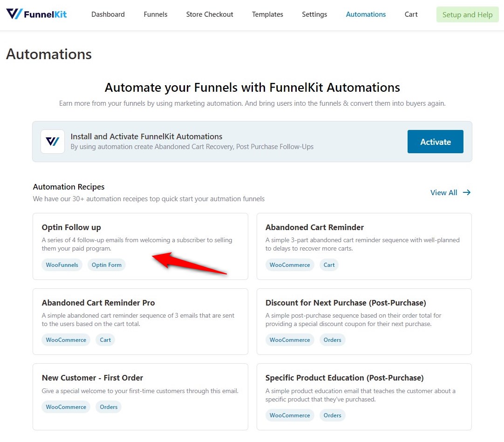Select the Abandoned Cart Reminder Pro recipe card

(x=140, y=321)
